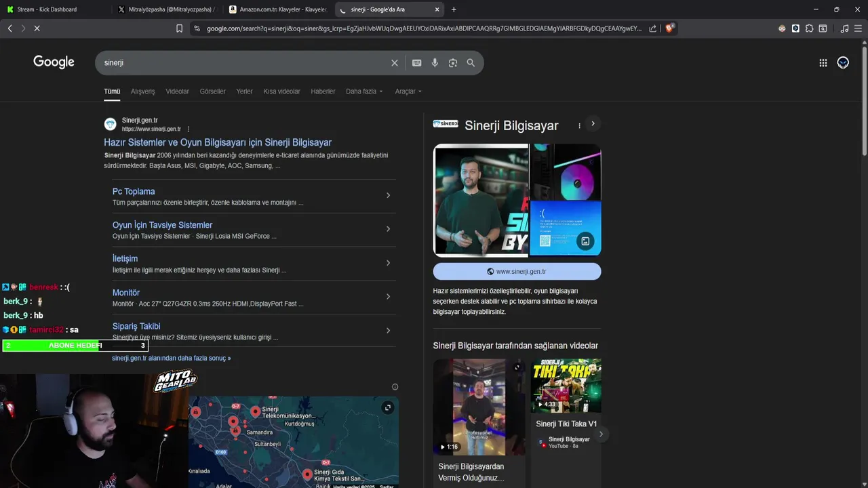This screenshot has height=488, width=868.
Task: Bookmark this page in the address bar
Action: point(179,28)
